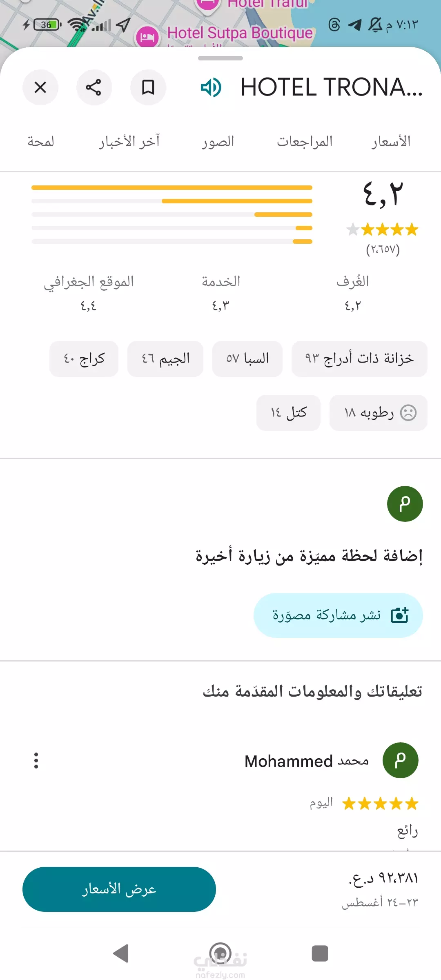Tap the Android back navigation button
Screen dimensions: 441x980
pyautogui.click(x=121, y=953)
